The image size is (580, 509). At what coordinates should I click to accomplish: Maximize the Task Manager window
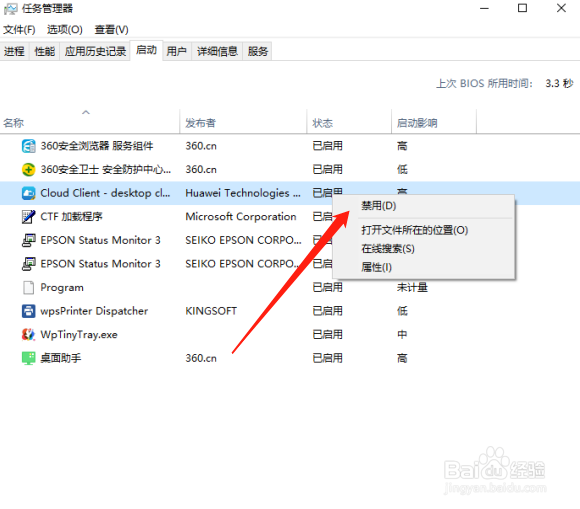tap(522, 8)
